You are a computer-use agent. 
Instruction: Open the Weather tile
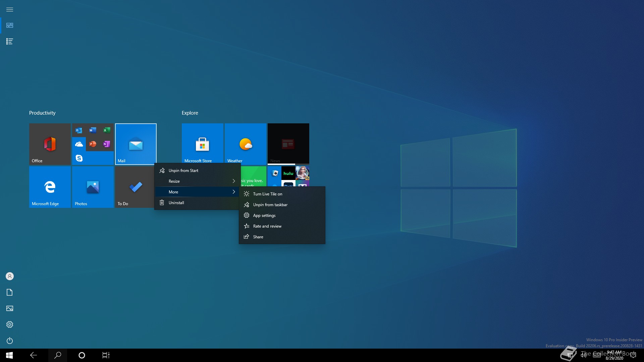point(246,143)
